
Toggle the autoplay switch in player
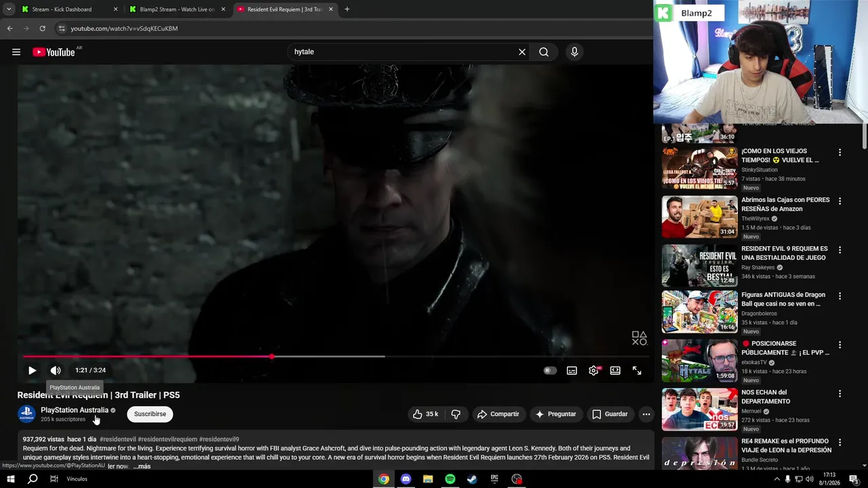click(x=550, y=370)
